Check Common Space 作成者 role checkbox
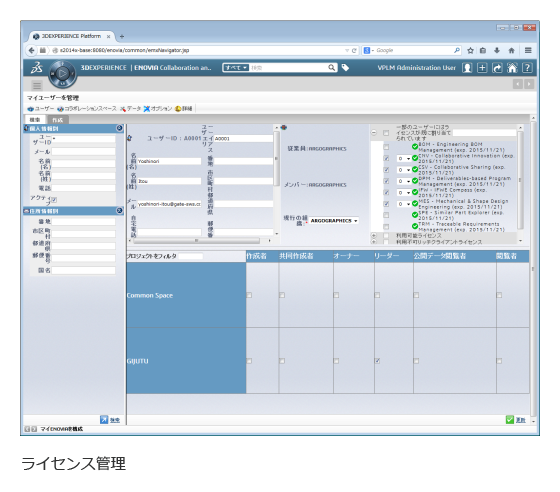The width and height of the screenshot is (560, 492). click(249, 295)
